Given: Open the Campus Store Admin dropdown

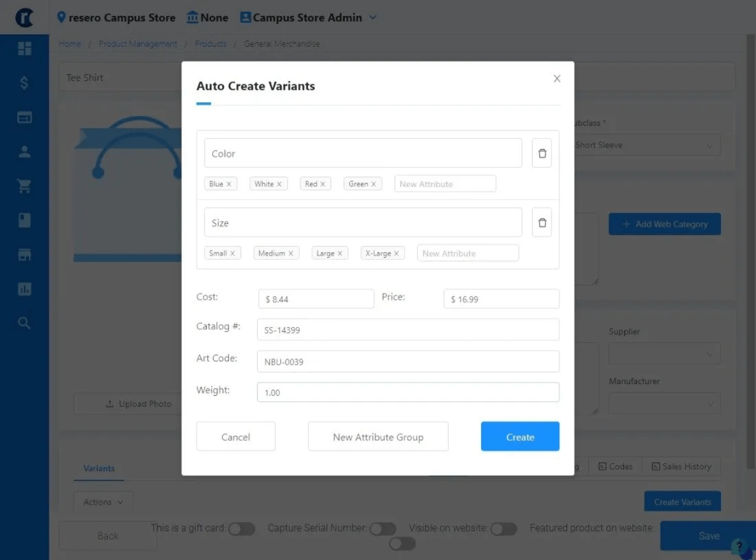Looking at the screenshot, I should point(372,17).
